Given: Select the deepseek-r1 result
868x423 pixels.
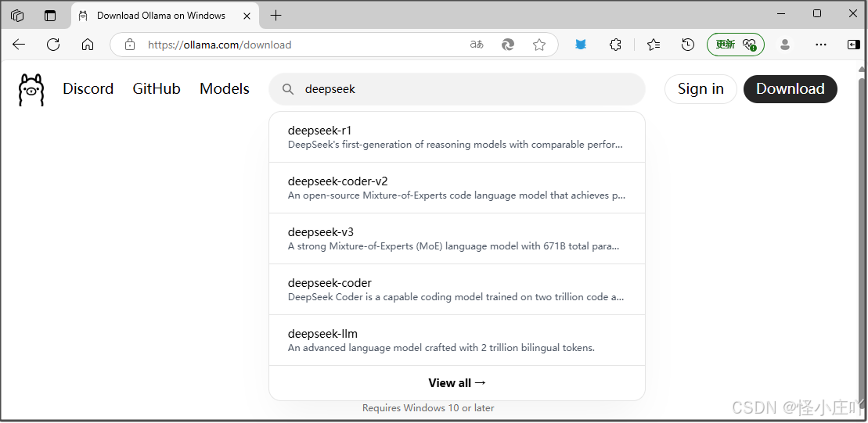Looking at the screenshot, I should point(456,137).
